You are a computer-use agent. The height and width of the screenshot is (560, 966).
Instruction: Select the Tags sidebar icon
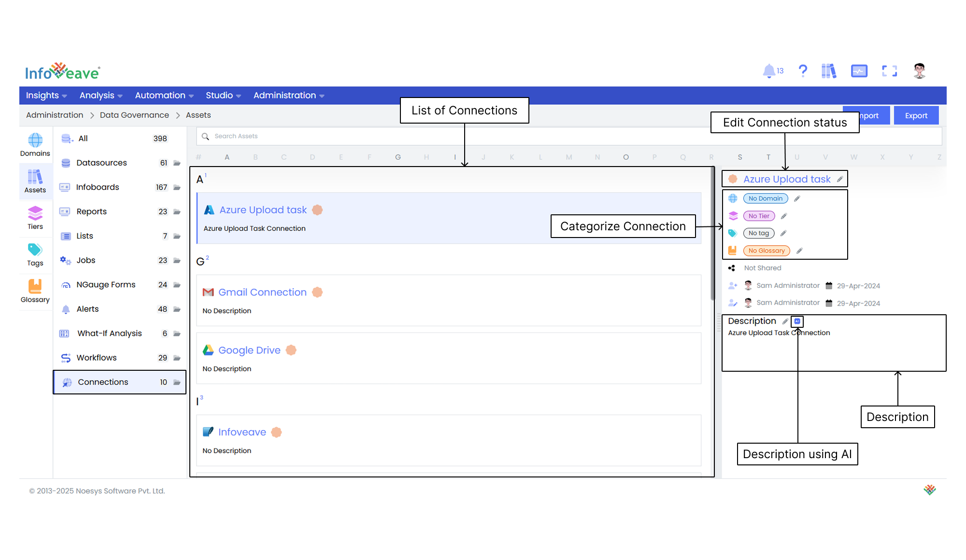[x=35, y=254]
